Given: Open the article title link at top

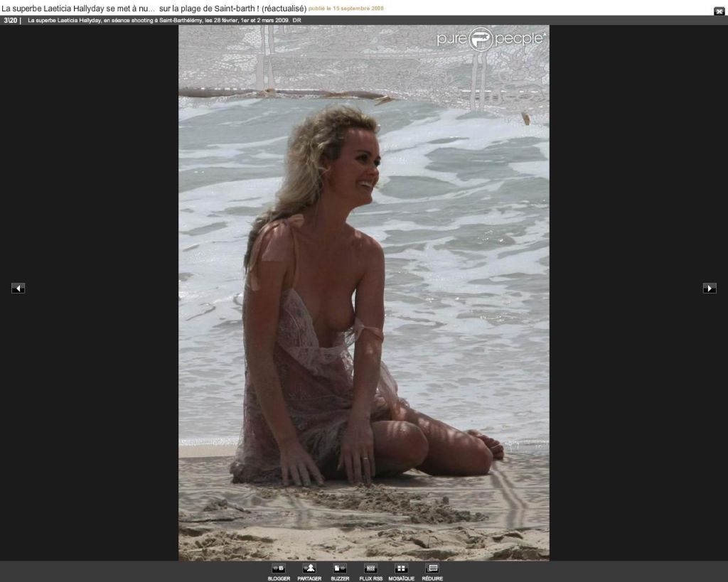Looking at the screenshot, I should (154, 8).
